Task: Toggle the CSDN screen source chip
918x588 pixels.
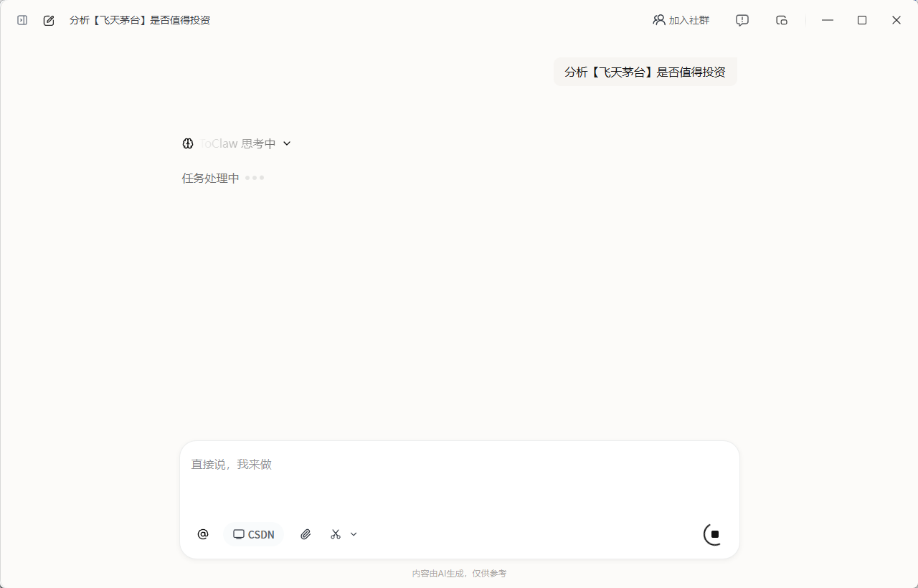Action: [254, 534]
